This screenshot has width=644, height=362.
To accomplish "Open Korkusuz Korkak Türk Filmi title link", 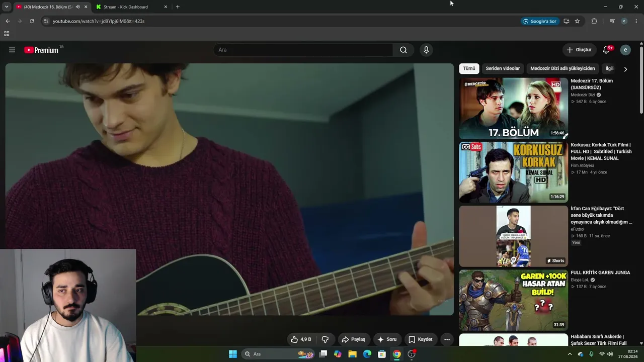I will [601, 151].
